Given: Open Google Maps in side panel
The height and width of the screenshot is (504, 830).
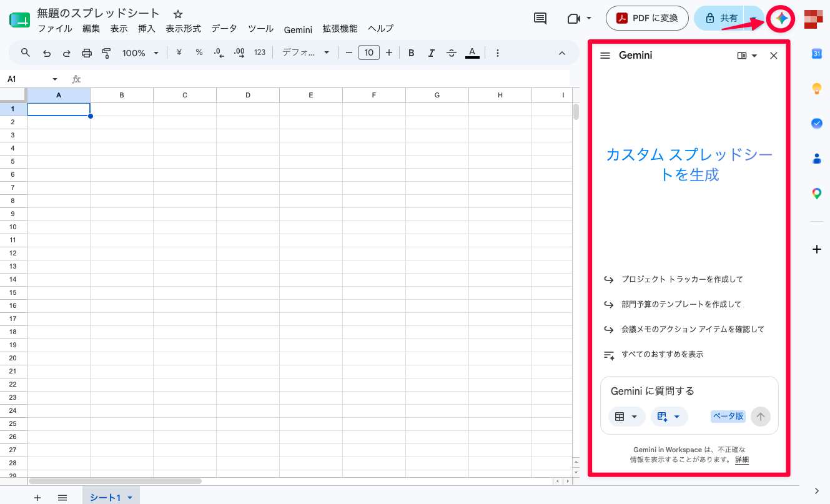Looking at the screenshot, I should click(x=816, y=194).
